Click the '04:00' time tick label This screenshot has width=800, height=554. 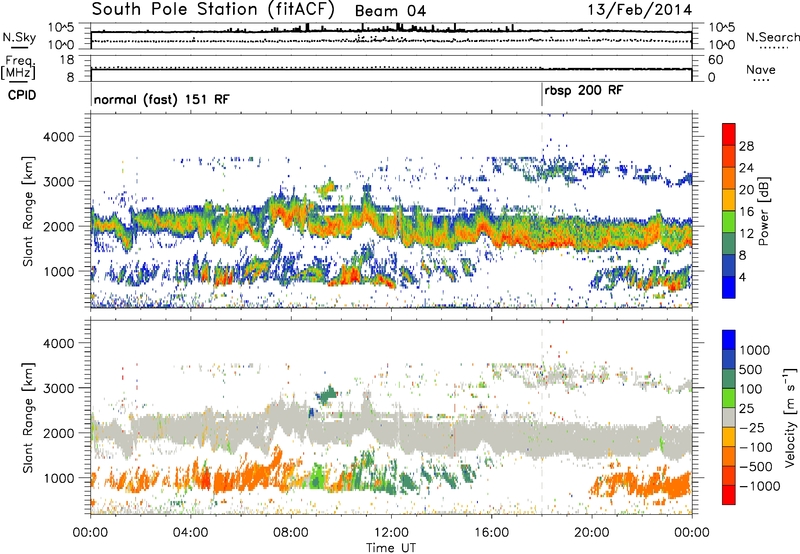(x=191, y=533)
